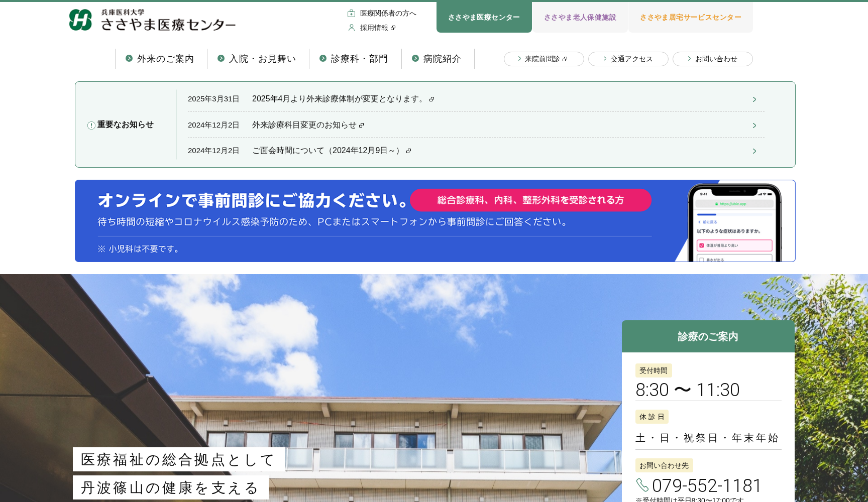Open notice 2025年4月より外来診療体制が変更となります
The height and width of the screenshot is (502, 868).
339,99
